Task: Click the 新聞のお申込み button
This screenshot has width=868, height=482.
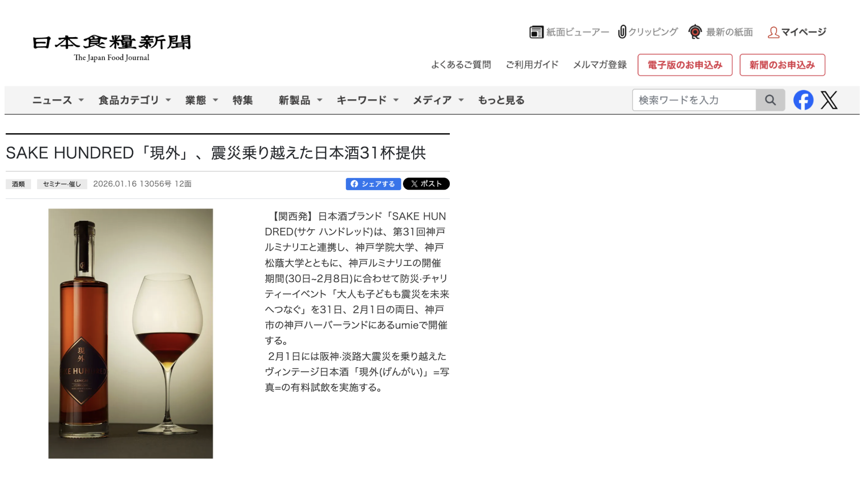Action: [782, 65]
